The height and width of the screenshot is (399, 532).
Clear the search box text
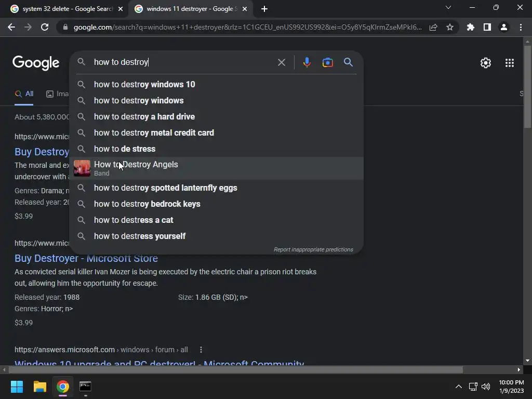[x=281, y=62]
